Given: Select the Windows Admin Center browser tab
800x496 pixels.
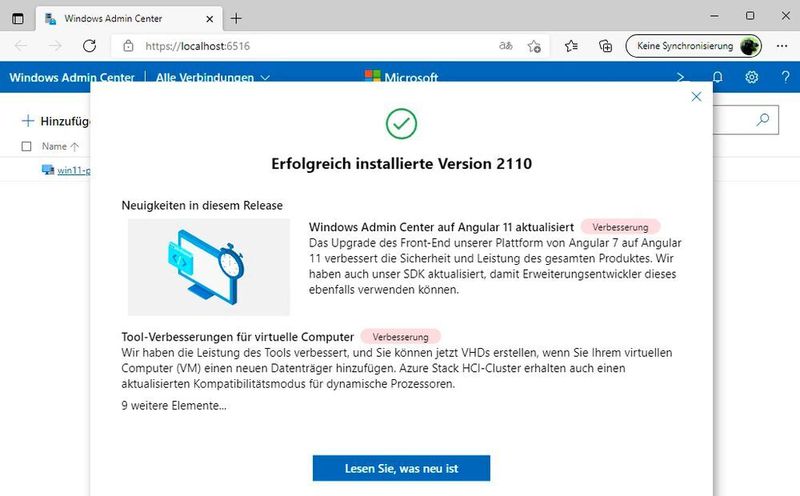Looking at the screenshot, I should click(129, 19).
